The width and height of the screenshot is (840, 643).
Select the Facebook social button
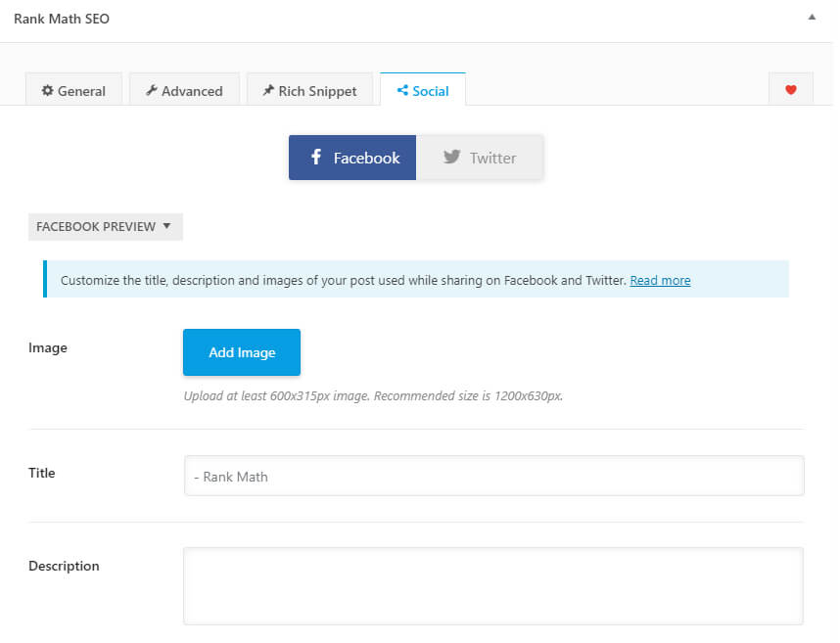click(352, 158)
